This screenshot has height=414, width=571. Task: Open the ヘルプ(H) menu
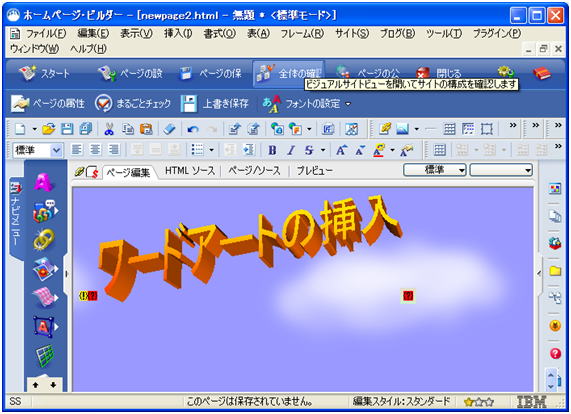(88, 49)
